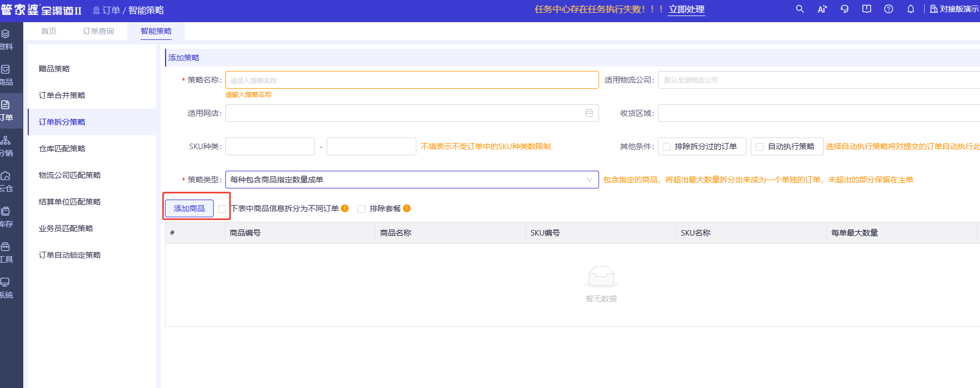Click the SKU种类 minimum input
The image size is (980, 388).
pyautogui.click(x=270, y=146)
